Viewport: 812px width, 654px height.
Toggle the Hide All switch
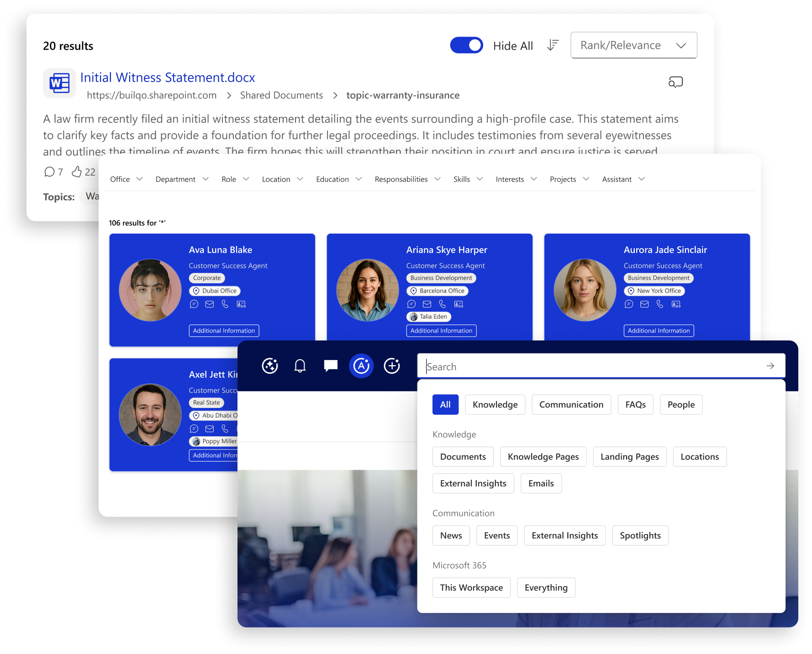466,45
